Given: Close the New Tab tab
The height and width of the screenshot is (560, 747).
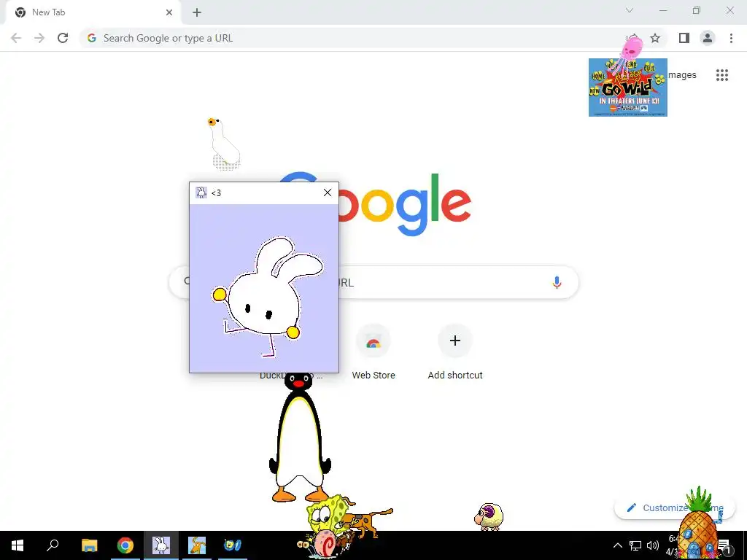Looking at the screenshot, I should point(169,12).
